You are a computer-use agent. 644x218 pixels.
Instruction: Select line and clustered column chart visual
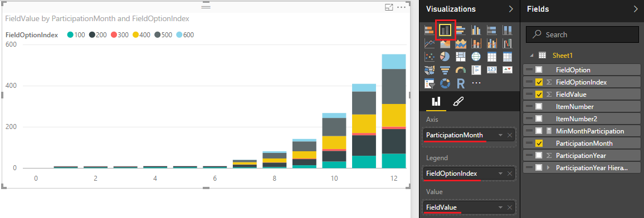491,43
